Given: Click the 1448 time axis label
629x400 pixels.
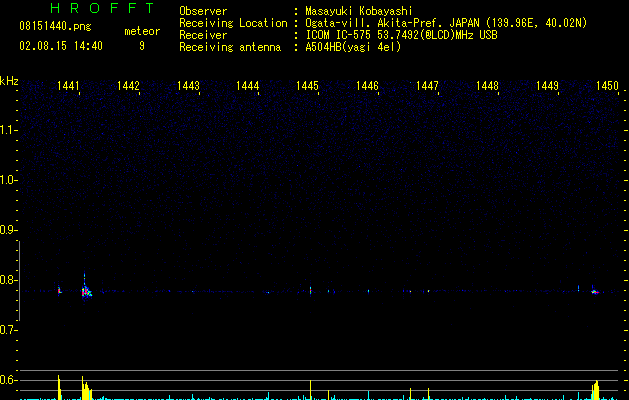Looking at the screenshot, I should coord(487,86).
